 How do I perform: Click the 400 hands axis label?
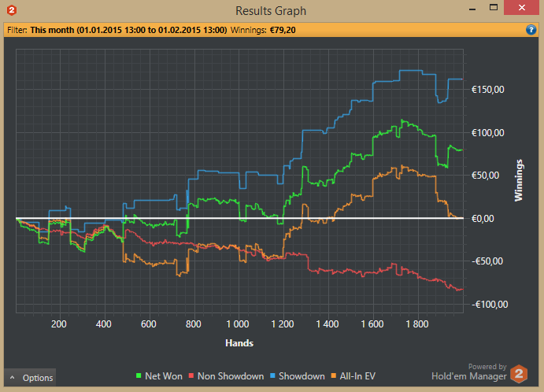(104, 324)
